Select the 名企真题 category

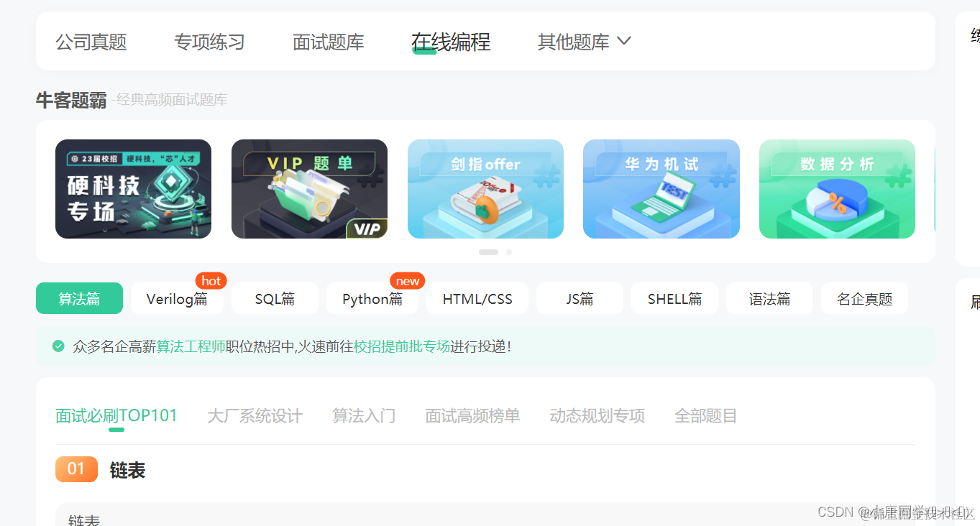pos(864,298)
